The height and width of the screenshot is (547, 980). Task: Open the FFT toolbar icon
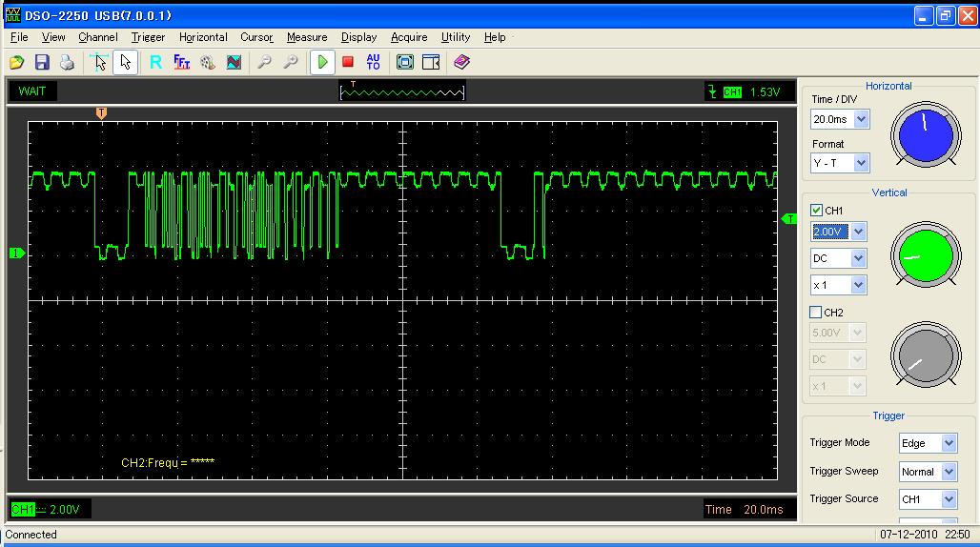[182, 62]
